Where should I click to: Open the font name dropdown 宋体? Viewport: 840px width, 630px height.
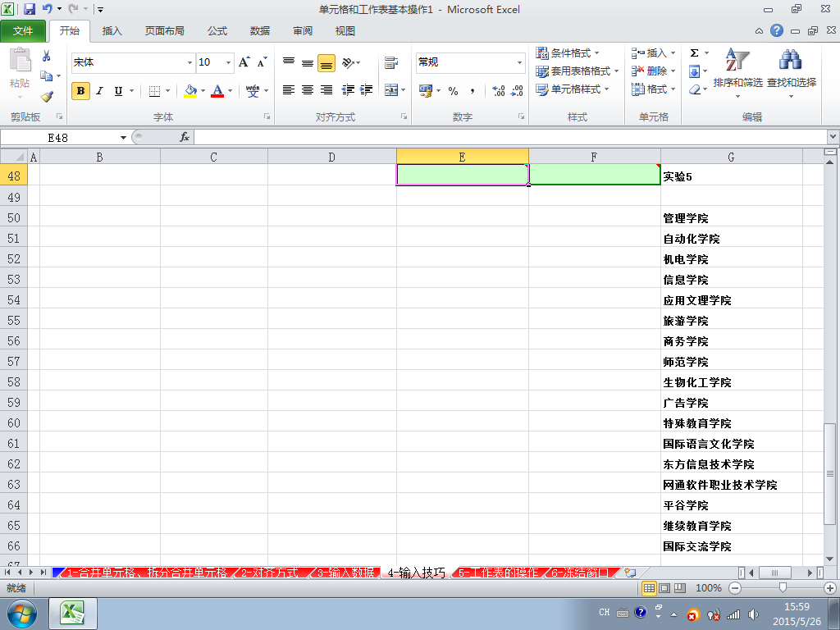(x=189, y=62)
